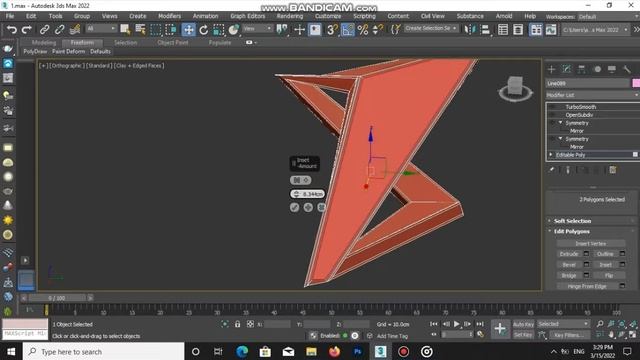The height and width of the screenshot is (360, 640).
Task: Click the Select Object tool icon
Action: coord(125,29)
